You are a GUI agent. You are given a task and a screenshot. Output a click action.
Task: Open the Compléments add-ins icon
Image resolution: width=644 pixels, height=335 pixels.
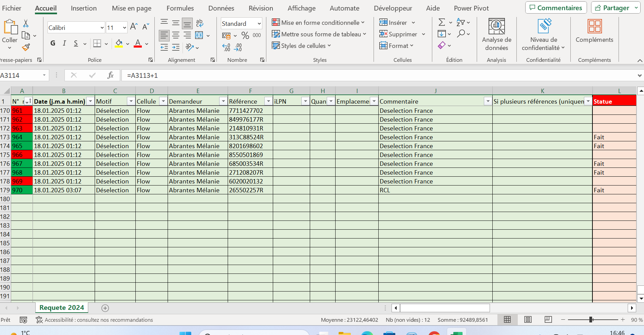(594, 31)
